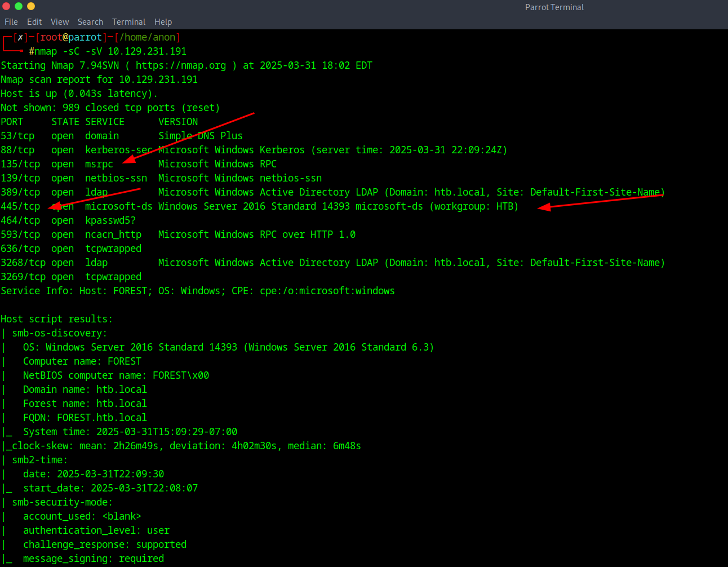This screenshot has height=567, width=728.
Task: Click the red window control dot
Action: [6, 6]
